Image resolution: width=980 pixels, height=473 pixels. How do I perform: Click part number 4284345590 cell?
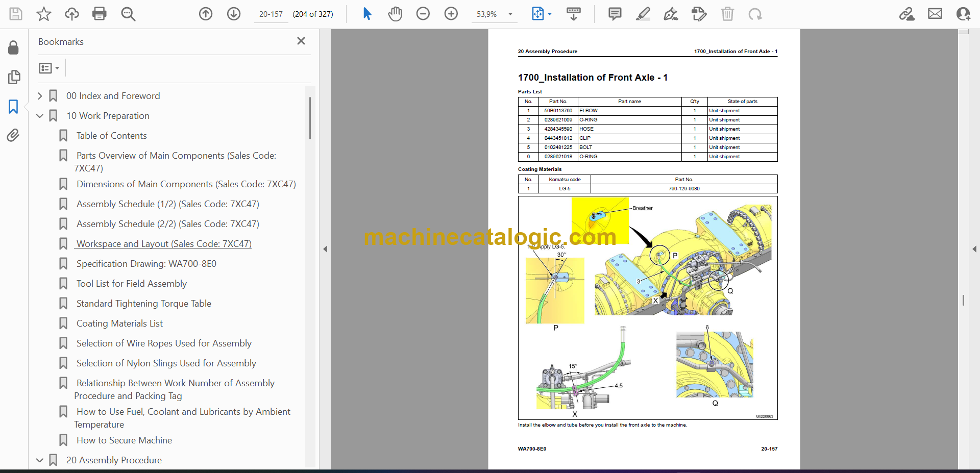click(x=558, y=129)
